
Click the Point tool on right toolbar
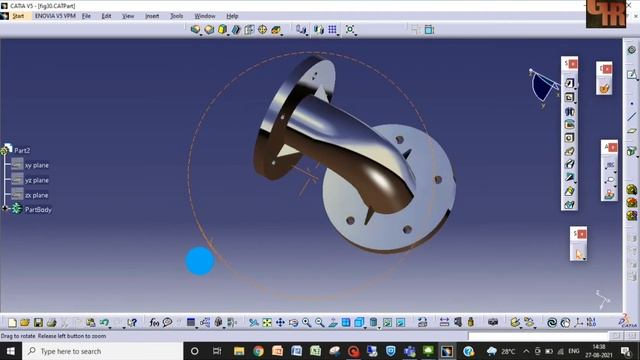[631, 103]
